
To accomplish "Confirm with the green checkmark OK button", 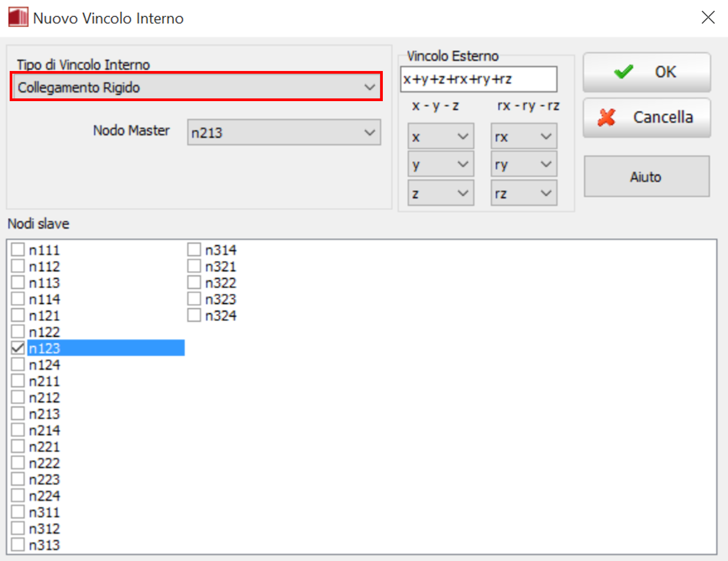I will [x=646, y=72].
